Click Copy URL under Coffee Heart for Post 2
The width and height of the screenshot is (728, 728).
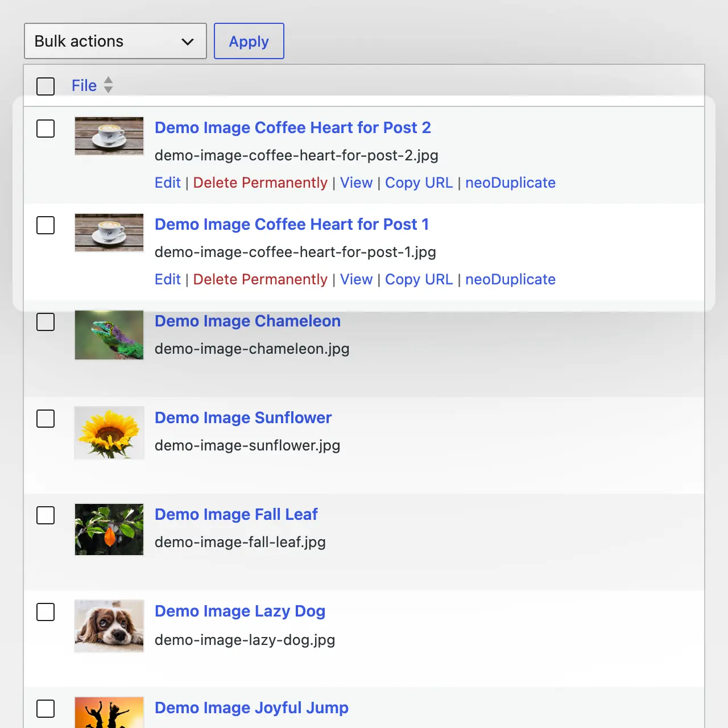419,183
